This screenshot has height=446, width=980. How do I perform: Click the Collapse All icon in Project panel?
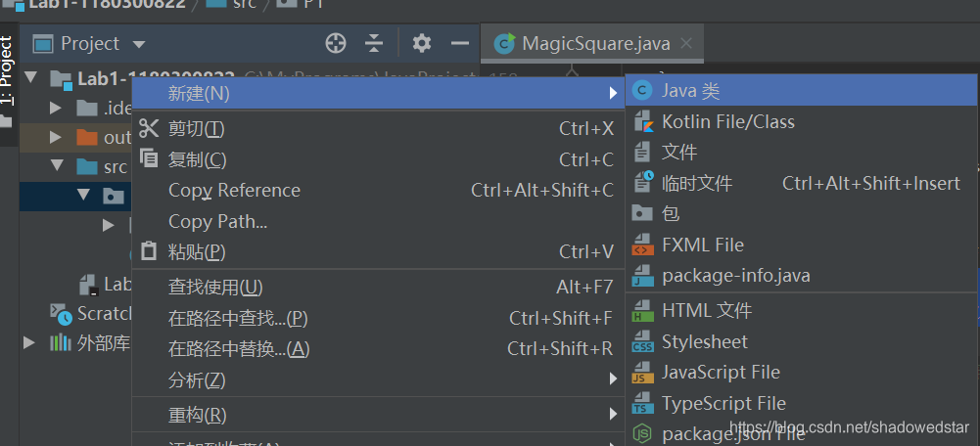pyautogui.click(x=374, y=43)
